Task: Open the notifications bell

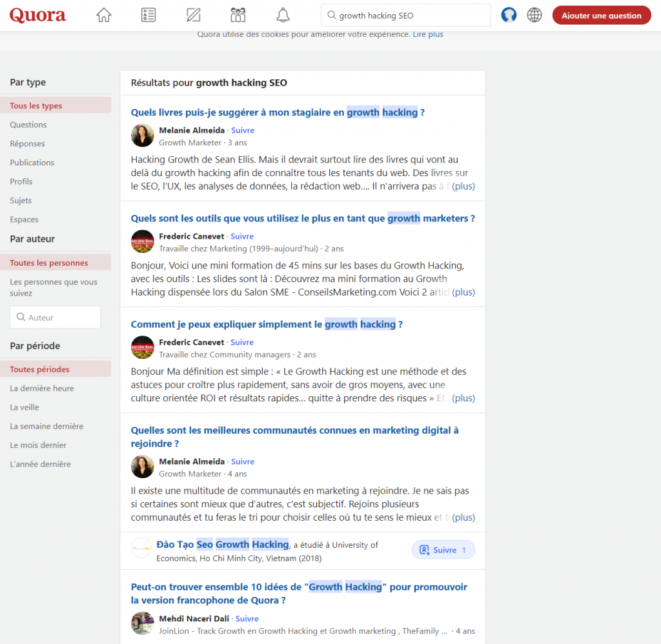Action: [x=283, y=15]
